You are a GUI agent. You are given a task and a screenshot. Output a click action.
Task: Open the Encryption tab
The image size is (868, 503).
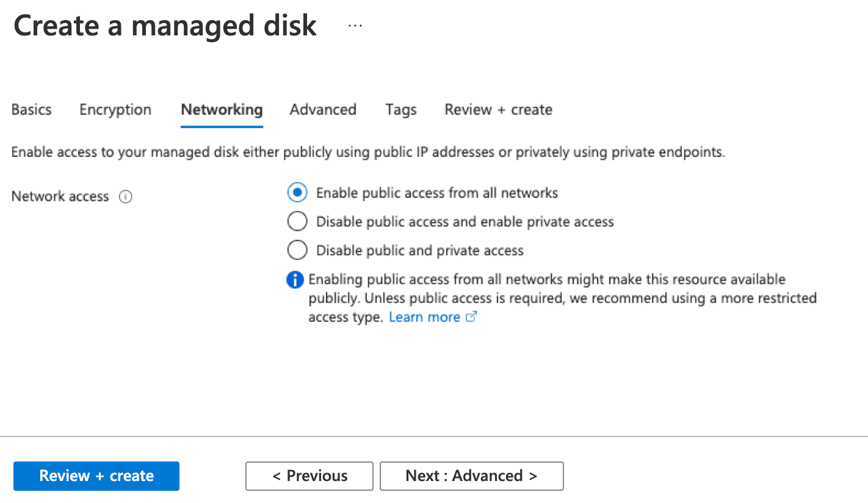[x=115, y=109]
